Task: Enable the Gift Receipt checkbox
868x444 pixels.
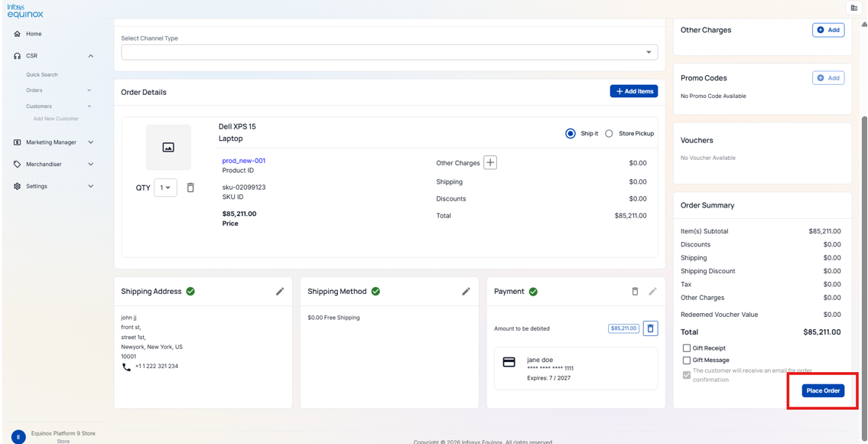Action: [687, 348]
